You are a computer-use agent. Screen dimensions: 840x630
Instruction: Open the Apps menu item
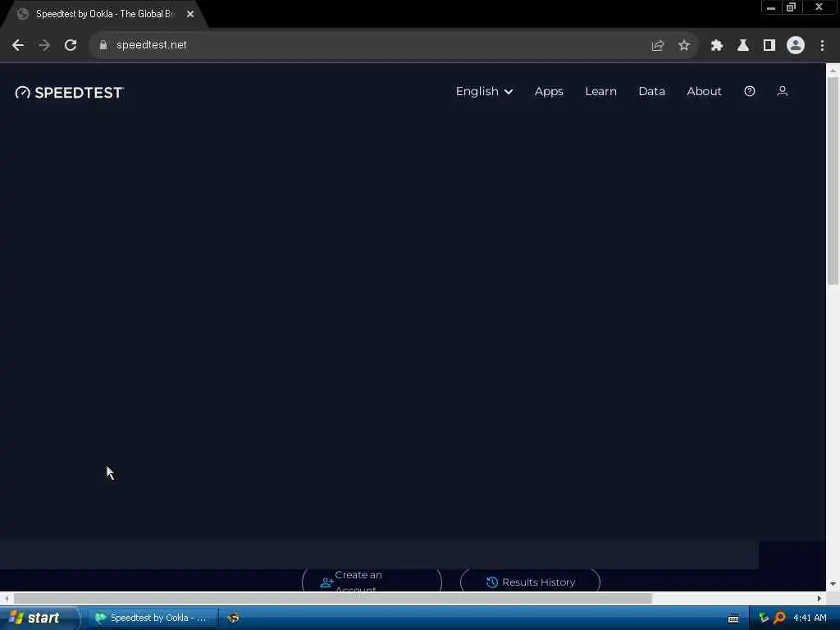click(549, 92)
